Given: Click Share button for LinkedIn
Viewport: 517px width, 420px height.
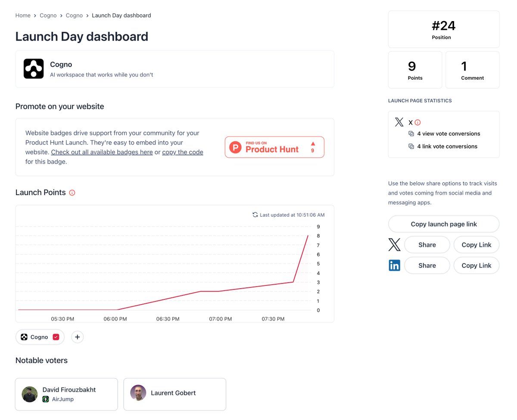Looking at the screenshot, I should click(x=427, y=265).
